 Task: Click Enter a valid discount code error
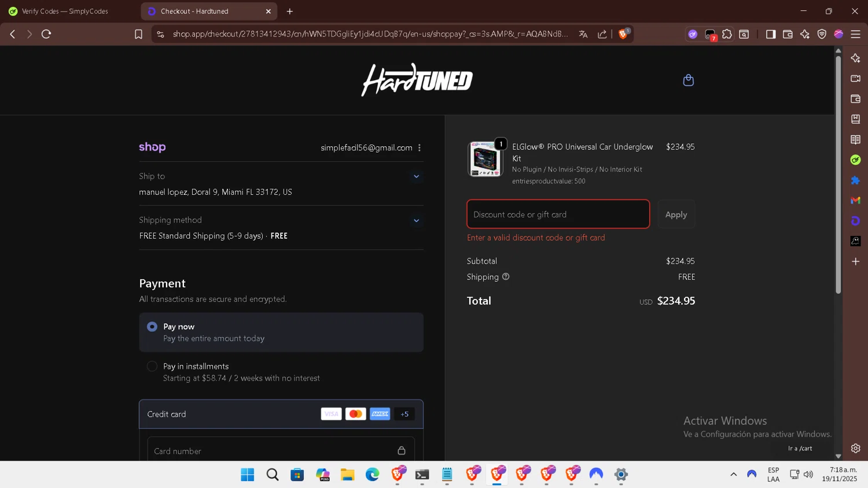click(536, 238)
